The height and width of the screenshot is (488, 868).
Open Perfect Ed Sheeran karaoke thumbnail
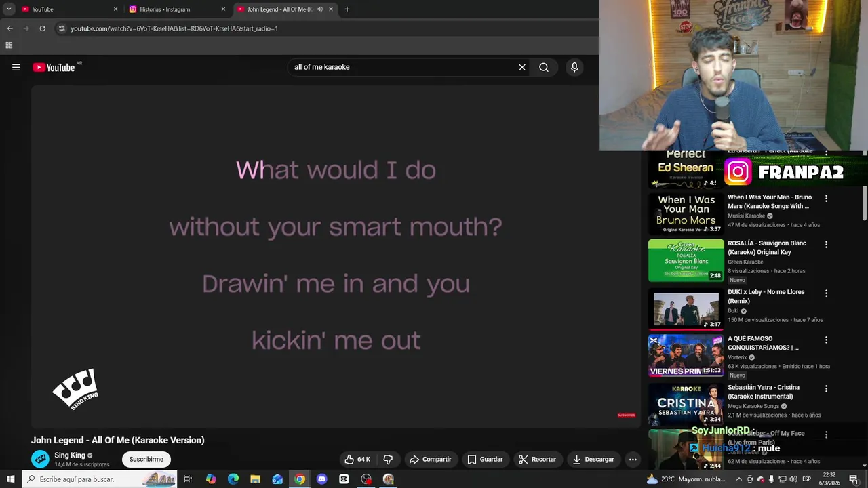[686, 169]
